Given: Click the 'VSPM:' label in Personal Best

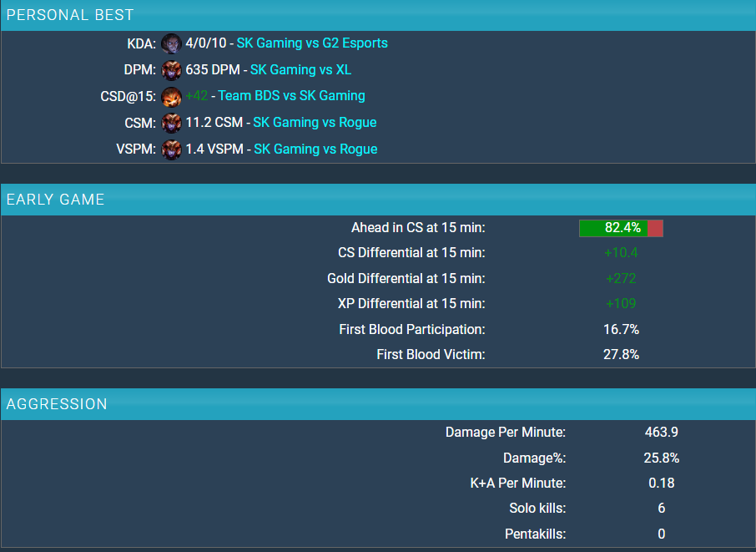Looking at the screenshot, I should coord(136,149).
